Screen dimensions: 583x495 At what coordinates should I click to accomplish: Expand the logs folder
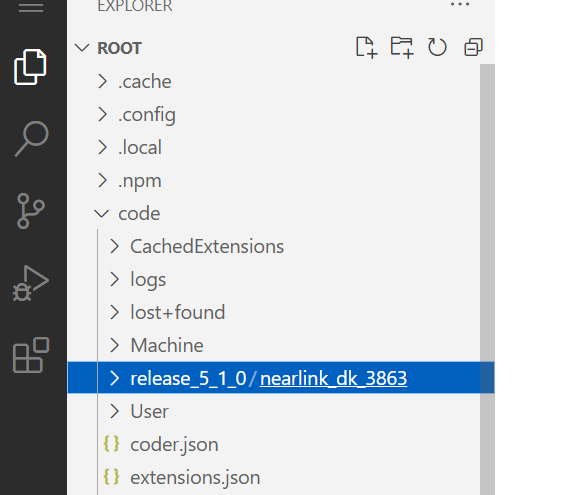click(115, 279)
